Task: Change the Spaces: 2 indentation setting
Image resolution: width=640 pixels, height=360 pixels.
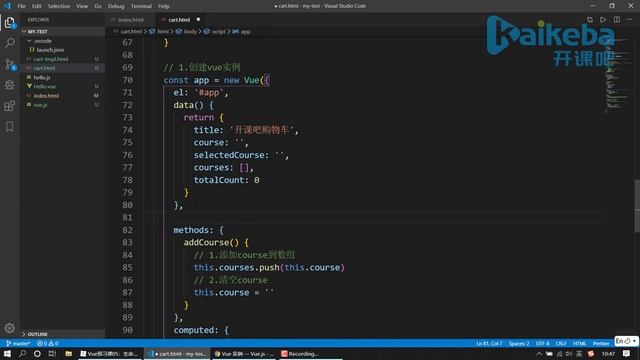Action: pyautogui.click(x=519, y=343)
